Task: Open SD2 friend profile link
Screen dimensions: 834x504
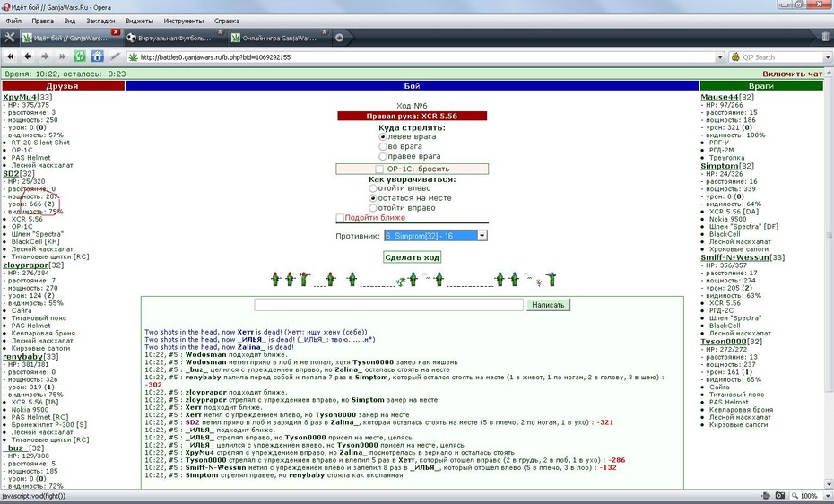Action: (x=11, y=173)
